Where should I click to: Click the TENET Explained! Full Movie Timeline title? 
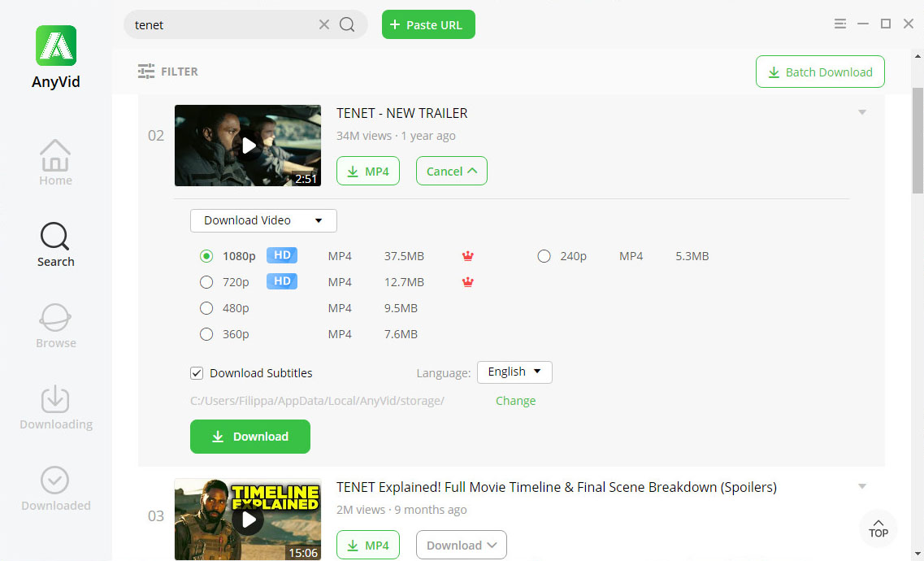[557, 487]
